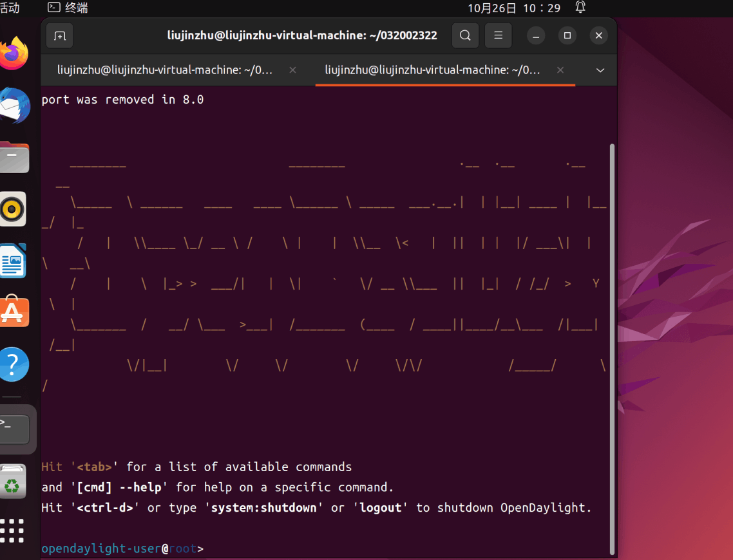The image size is (733, 560).
Task: Click the '[cmd] --help' hint text
Action: (119, 488)
